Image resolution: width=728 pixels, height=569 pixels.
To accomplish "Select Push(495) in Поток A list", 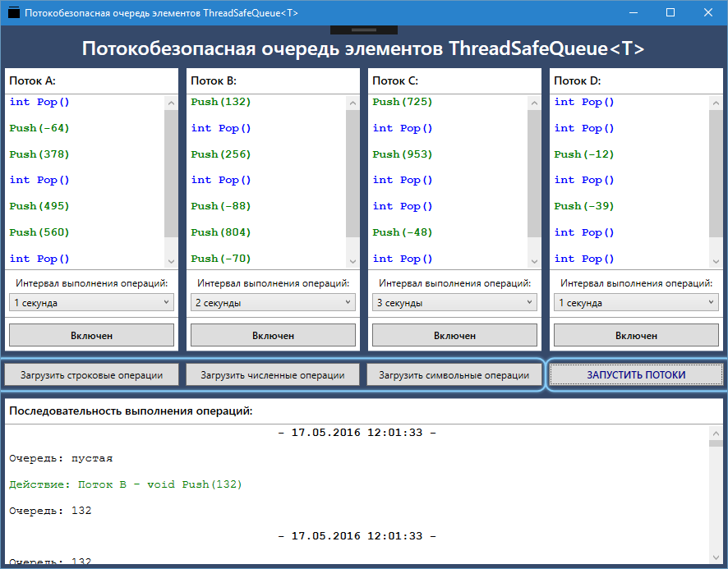I will tap(39, 205).
